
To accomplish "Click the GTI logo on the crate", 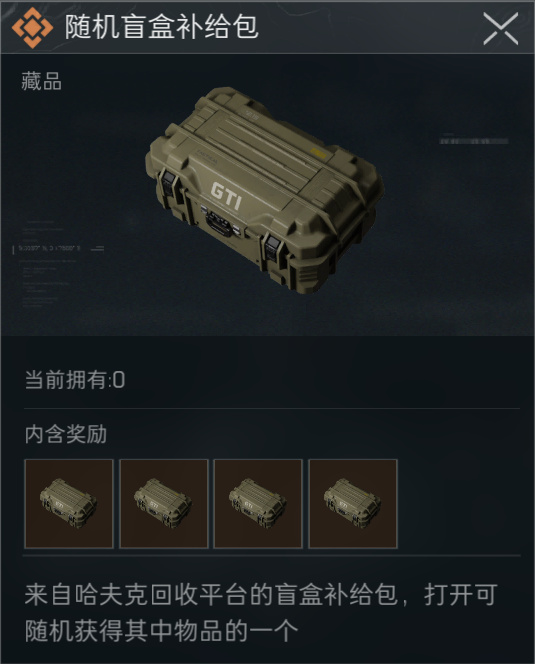I will 227,196.
